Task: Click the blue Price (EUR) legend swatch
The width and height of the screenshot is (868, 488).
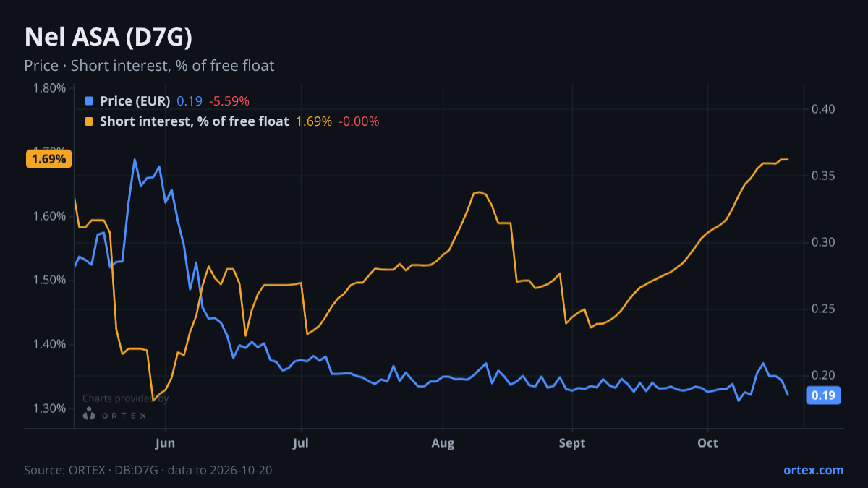Action: coord(89,101)
